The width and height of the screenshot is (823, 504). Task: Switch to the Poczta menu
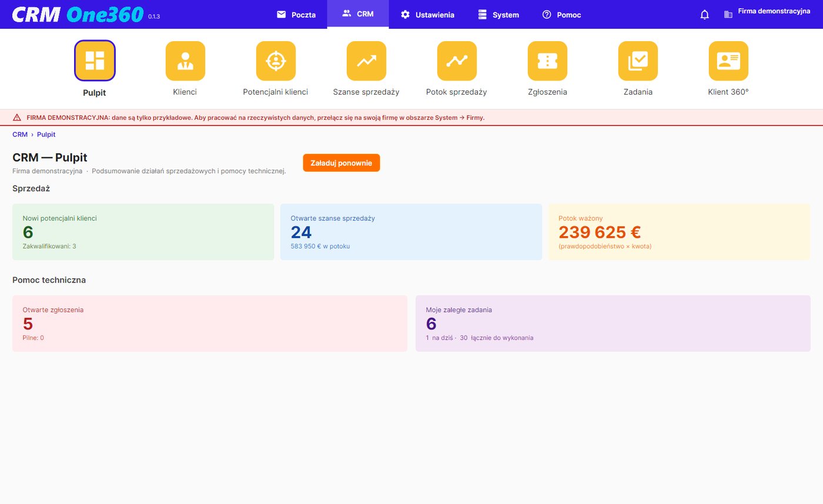pyautogui.click(x=296, y=15)
